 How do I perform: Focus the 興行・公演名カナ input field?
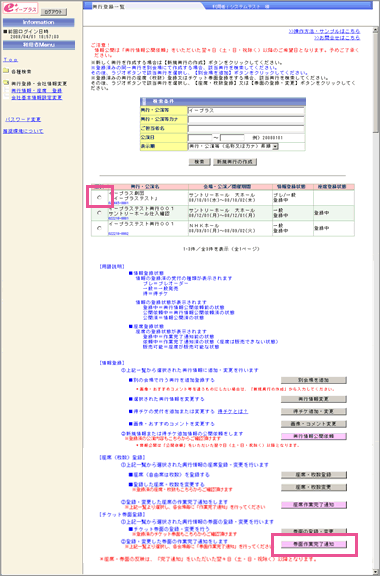pos(246,119)
